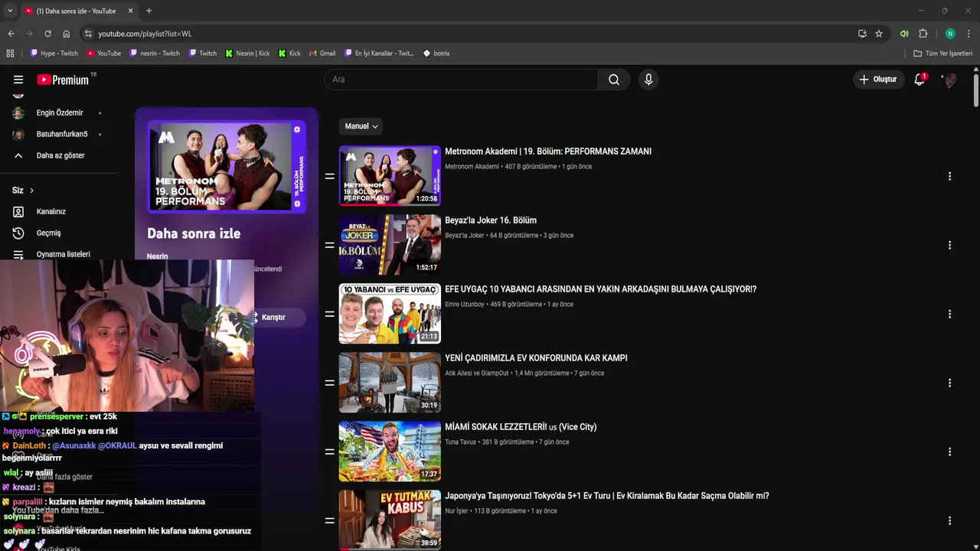Open options for MİAMİ SOKAK LEZZETLERİ video
Screen dimensions: 980x551
[x=949, y=452]
